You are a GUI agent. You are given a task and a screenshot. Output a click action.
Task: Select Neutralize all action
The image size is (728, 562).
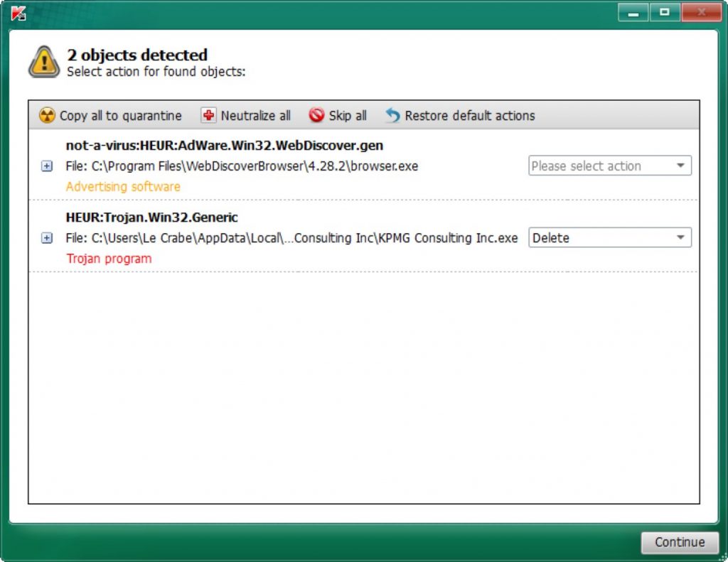[x=245, y=115]
